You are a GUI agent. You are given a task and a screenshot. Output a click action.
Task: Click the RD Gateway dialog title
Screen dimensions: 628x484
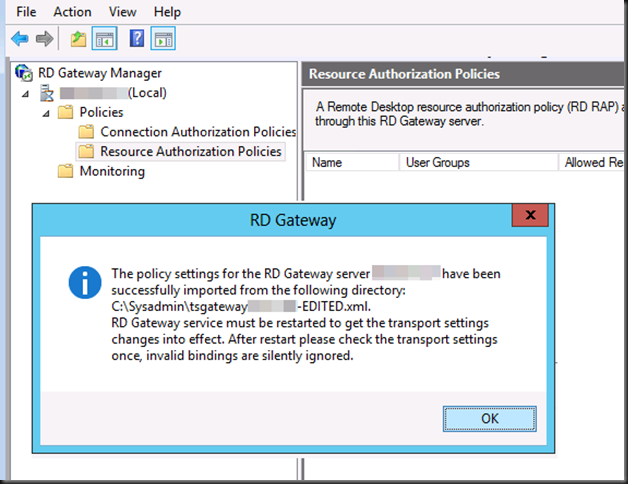pos(293,220)
